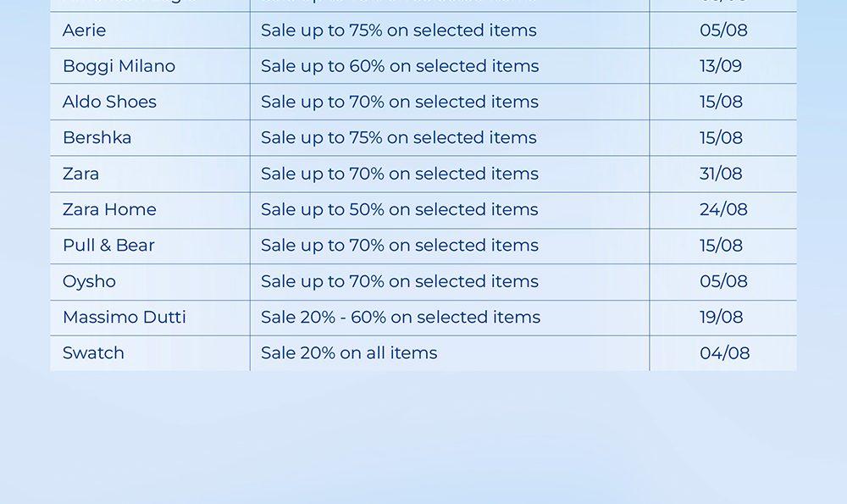Select the 'Sale up to 60%' offer text
847x504 pixels.
click(400, 66)
